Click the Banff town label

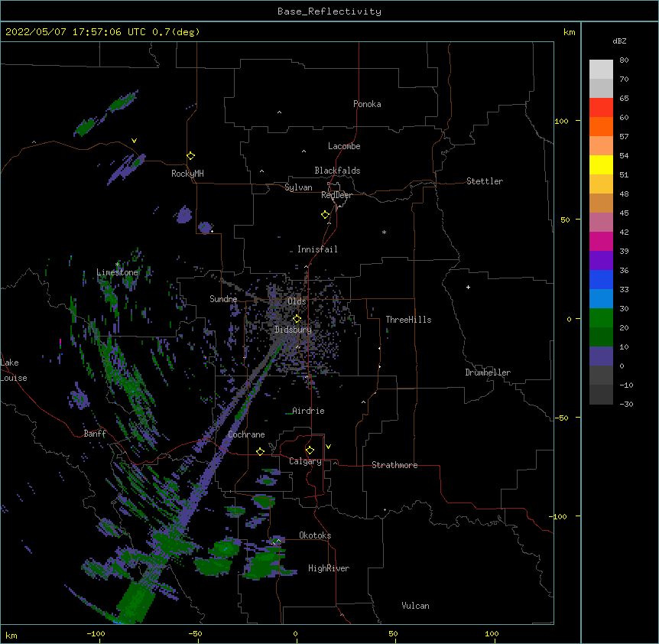pos(95,434)
